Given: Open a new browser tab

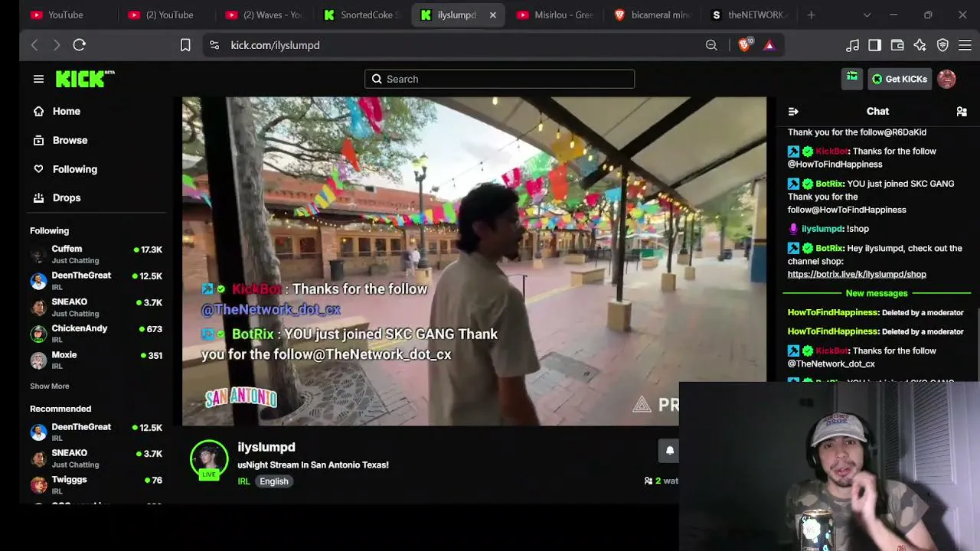Looking at the screenshot, I should click(811, 15).
